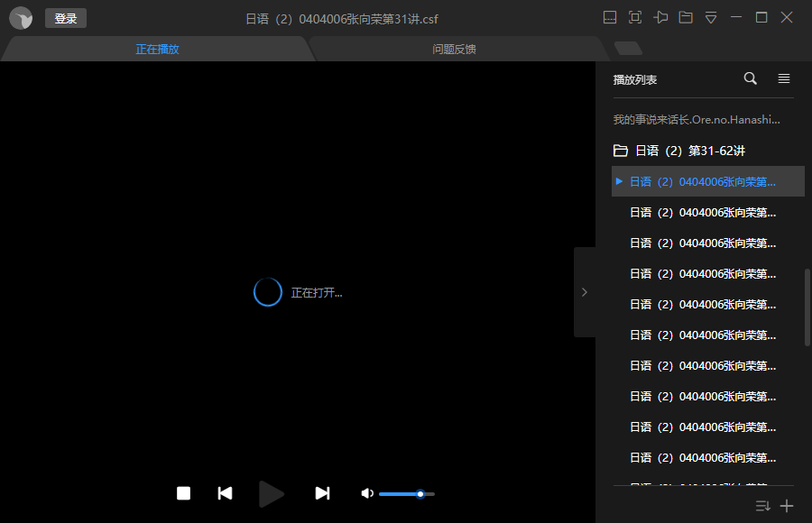Collapse the 日语（2）第31-62讲 folder
Screen dimensions: 812x523
point(621,151)
